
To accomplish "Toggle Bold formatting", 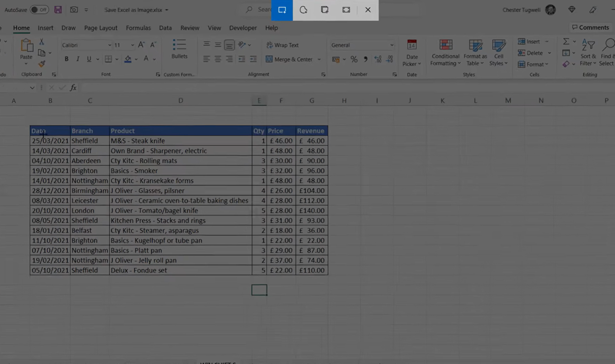I will [x=66, y=59].
